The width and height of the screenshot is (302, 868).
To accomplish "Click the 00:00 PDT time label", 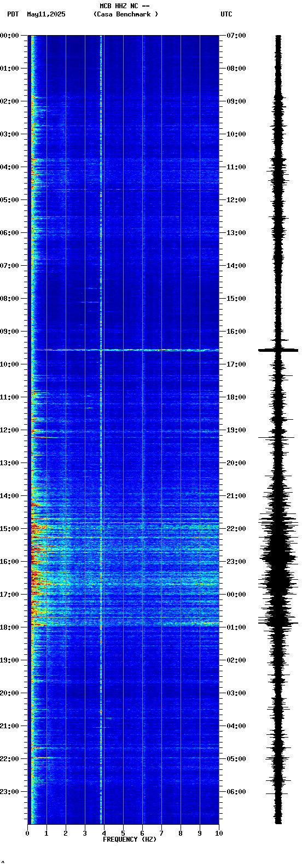I will pyautogui.click(x=9, y=36).
